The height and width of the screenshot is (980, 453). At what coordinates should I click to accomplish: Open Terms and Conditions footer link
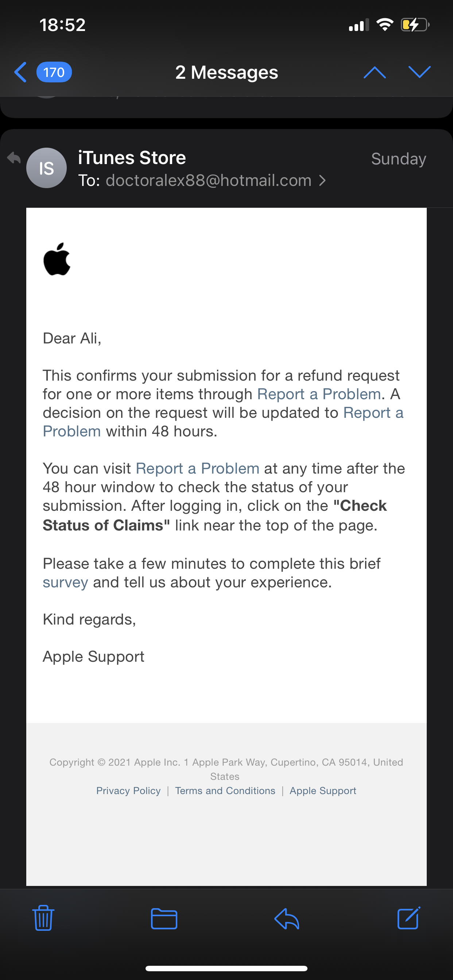coord(225,790)
